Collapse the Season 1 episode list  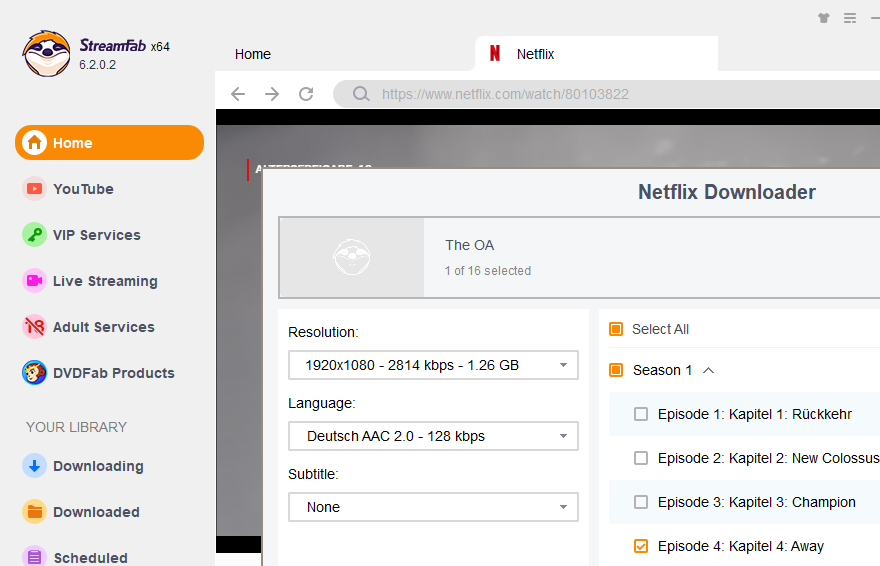coord(708,370)
